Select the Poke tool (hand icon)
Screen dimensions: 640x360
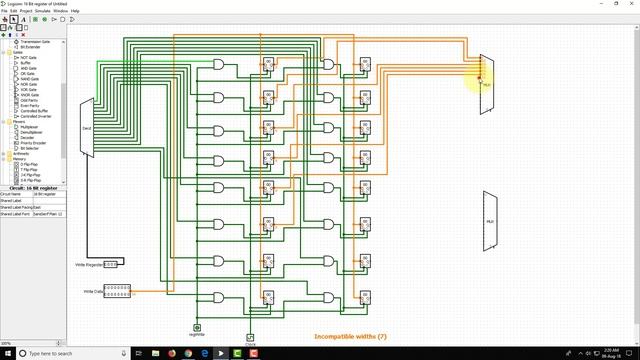click(x=5, y=19)
